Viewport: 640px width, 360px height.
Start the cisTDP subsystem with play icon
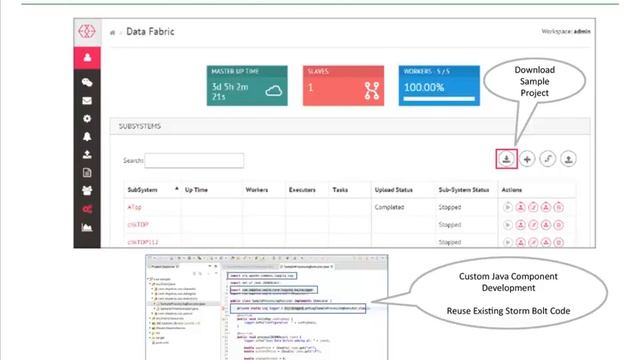click(x=507, y=225)
